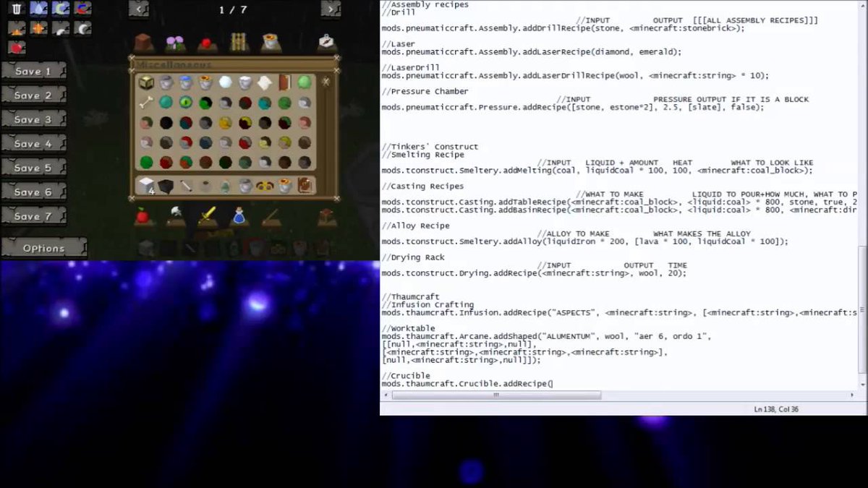
Task: Collapse the Miscellaneous subset with its X control
Action: tap(325, 81)
